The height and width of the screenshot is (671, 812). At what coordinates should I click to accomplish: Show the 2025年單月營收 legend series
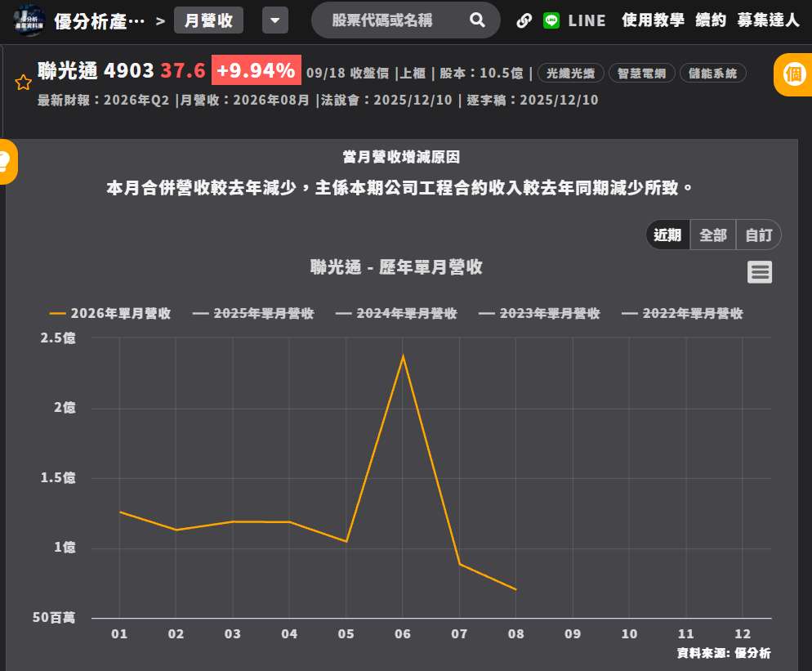pos(253,314)
